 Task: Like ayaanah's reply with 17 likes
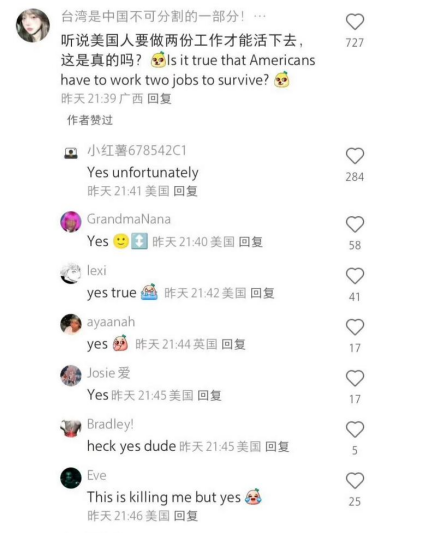click(x=355, y=327)
